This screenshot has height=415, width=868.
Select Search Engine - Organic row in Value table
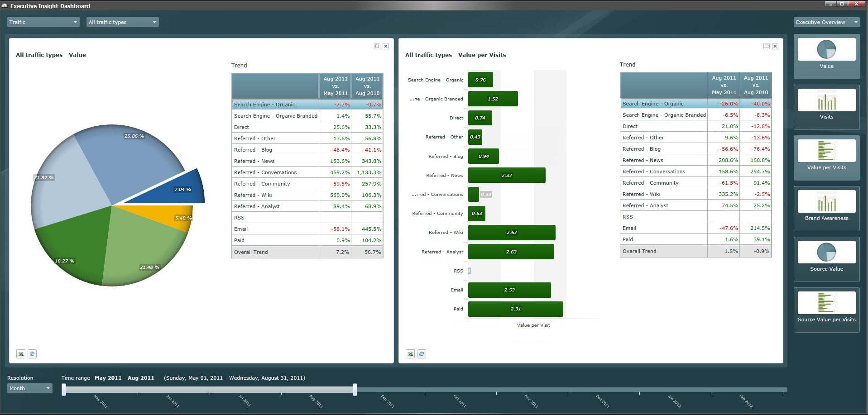(275, 105)
